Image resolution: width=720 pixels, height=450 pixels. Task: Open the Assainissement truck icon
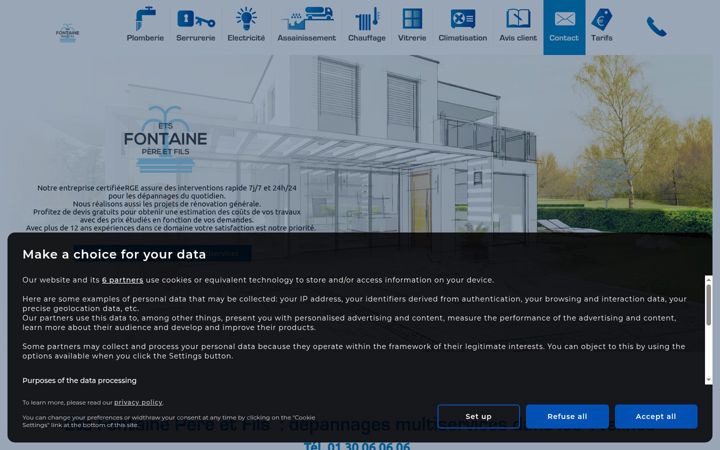[307, 19]
